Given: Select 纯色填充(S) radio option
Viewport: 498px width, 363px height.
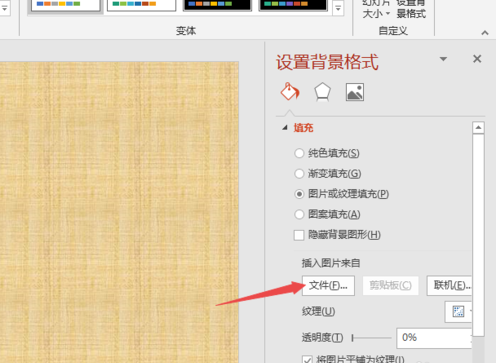Looking at the screenshot, I should 327,153.
